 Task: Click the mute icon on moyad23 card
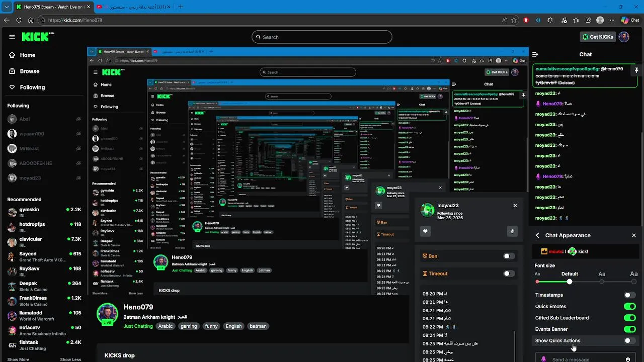(x=512, y=231)
